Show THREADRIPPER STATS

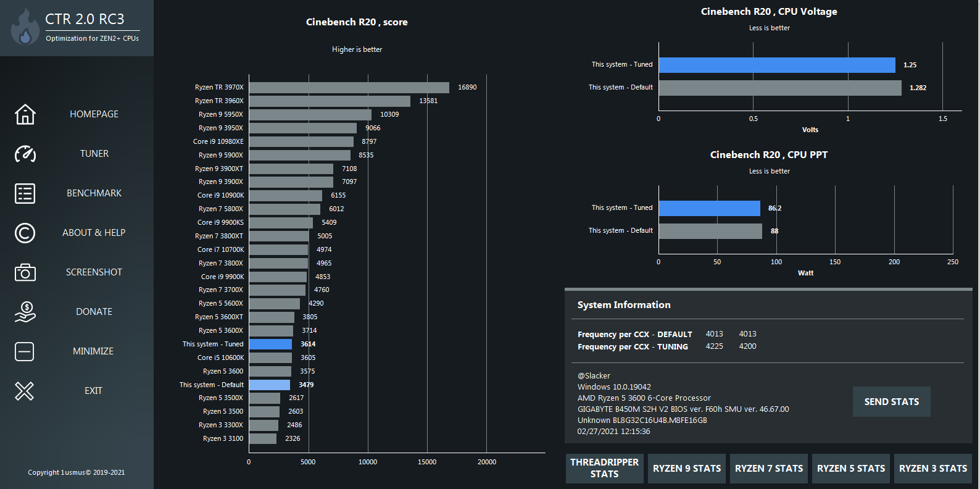[604, 468]
